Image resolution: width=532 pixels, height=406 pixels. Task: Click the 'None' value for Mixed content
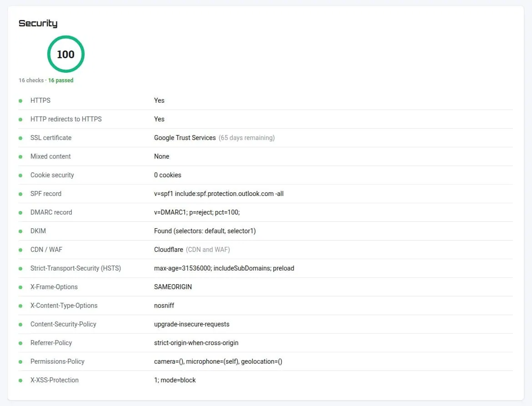click(x=161, y=156)
